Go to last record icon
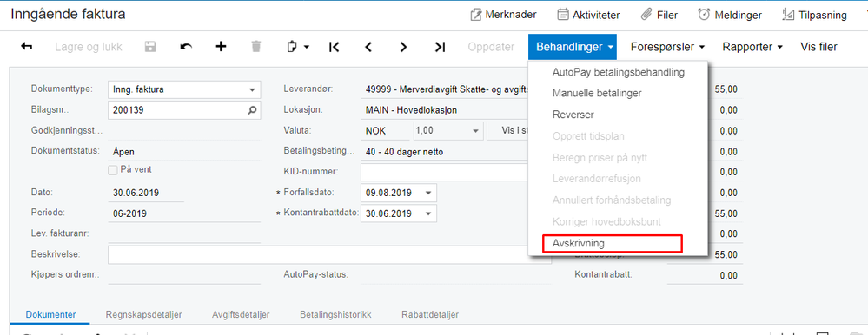Screen dimensions: 868x335 [440, 47]
